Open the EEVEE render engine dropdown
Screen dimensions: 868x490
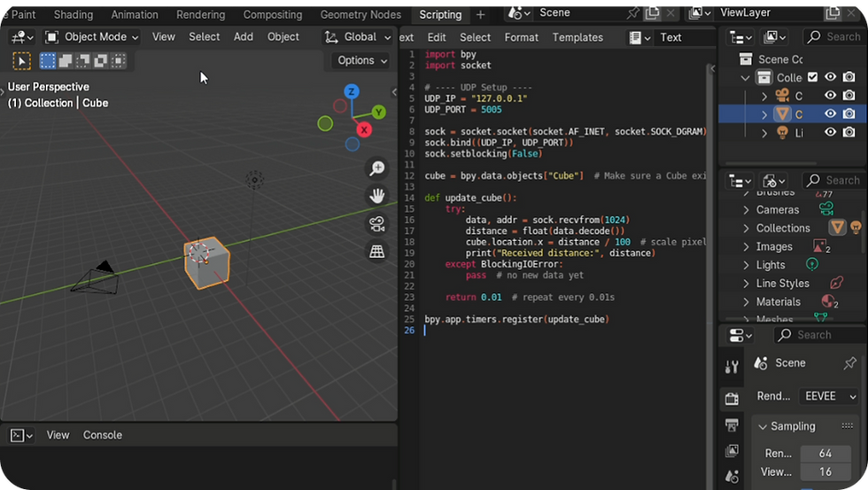coord(828,396)
